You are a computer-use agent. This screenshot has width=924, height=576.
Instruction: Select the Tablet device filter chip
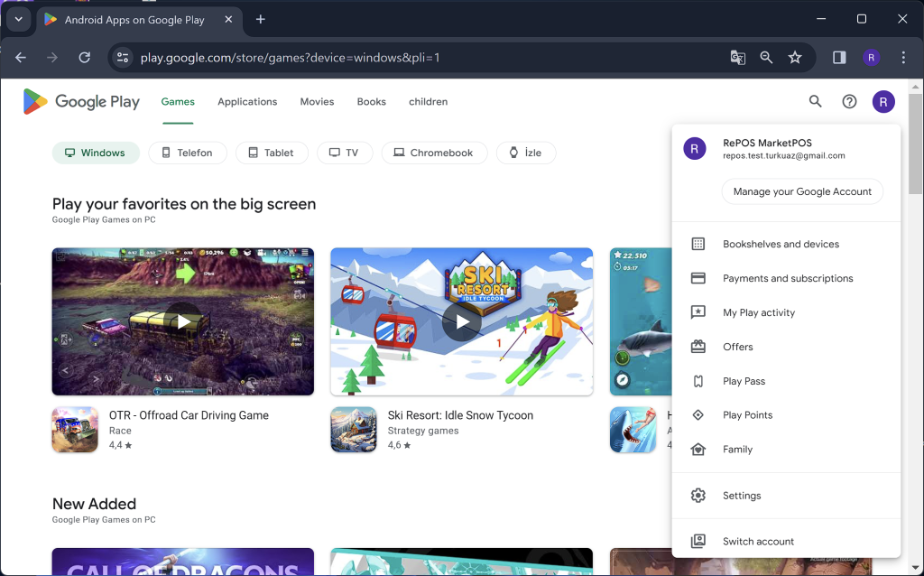pyautogui.click(x=272, y=153)
